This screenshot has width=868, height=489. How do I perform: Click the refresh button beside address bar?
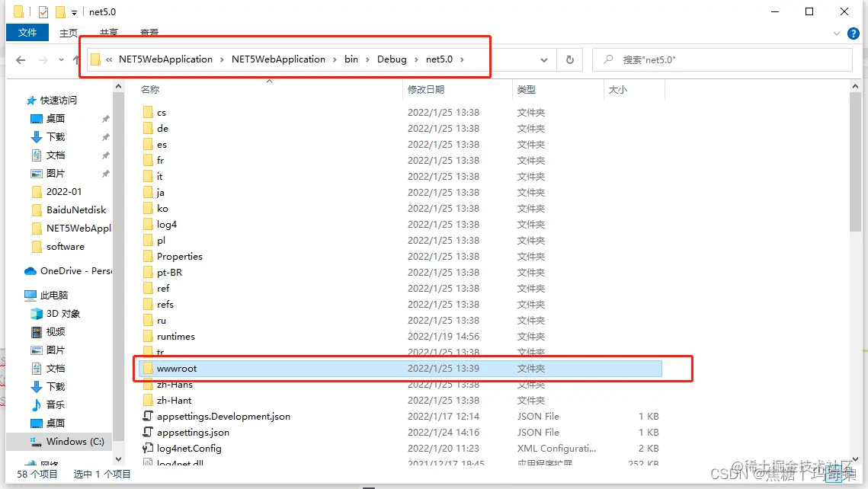click(x=569, y=59)
